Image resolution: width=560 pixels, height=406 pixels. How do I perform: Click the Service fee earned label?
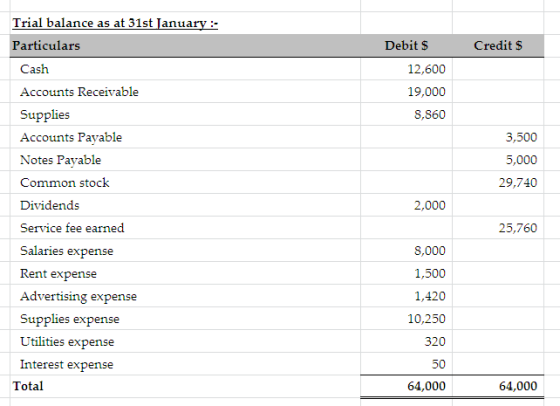(x=72, y=228)
